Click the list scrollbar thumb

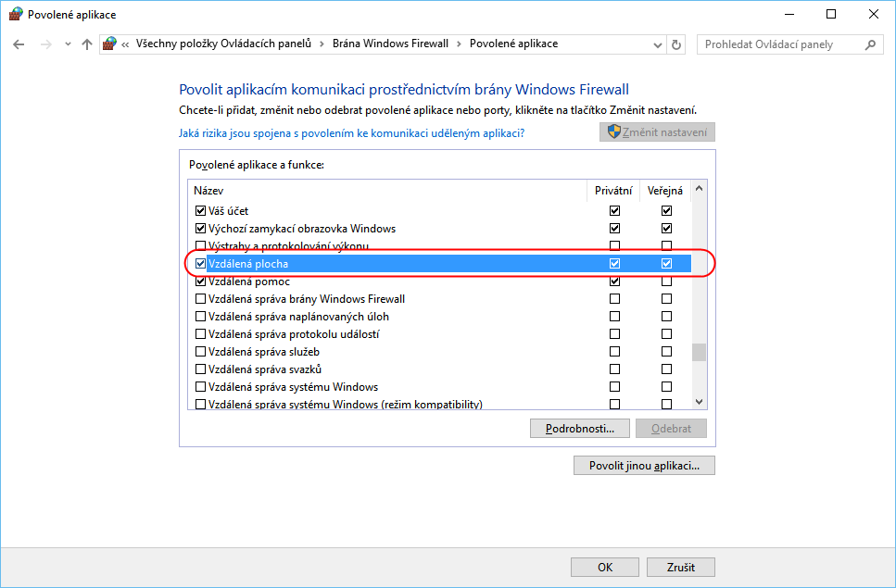point(699,352)
